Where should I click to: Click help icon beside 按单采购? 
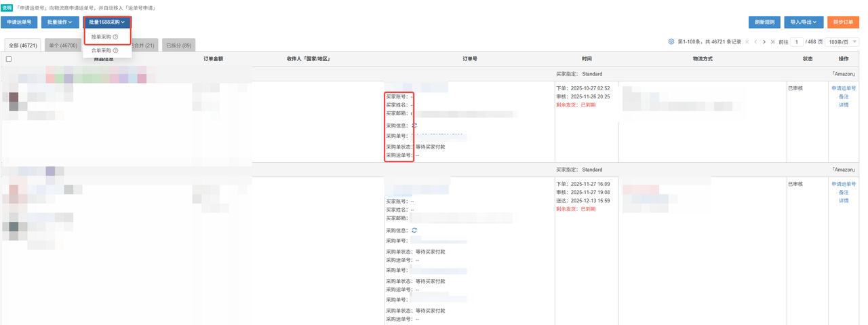coord(116,37)
